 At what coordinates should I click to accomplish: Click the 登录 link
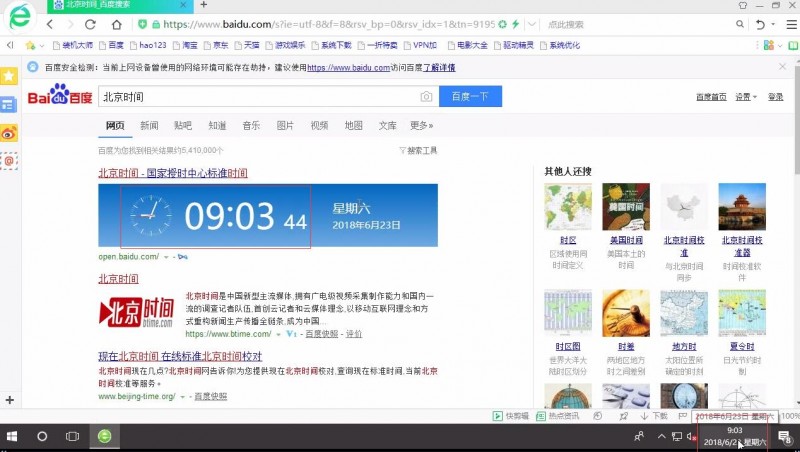tap(776, 96)
